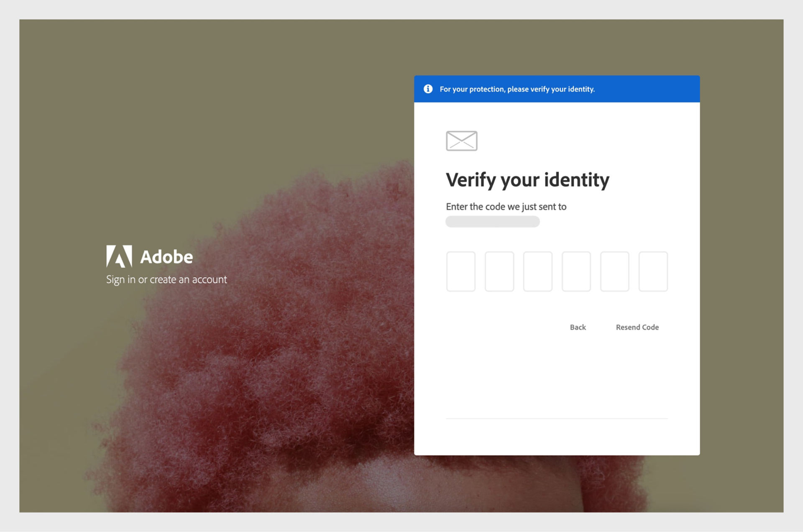This screenshot has height=532, width=803.
Task: Click the Back link
Action: (x=577, y=327)
